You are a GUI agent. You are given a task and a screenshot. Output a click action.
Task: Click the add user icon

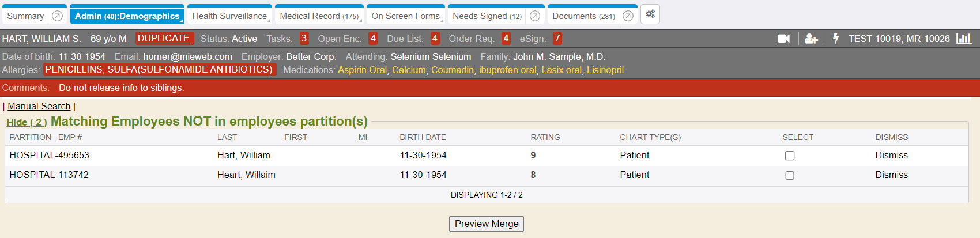coord(811,39)
